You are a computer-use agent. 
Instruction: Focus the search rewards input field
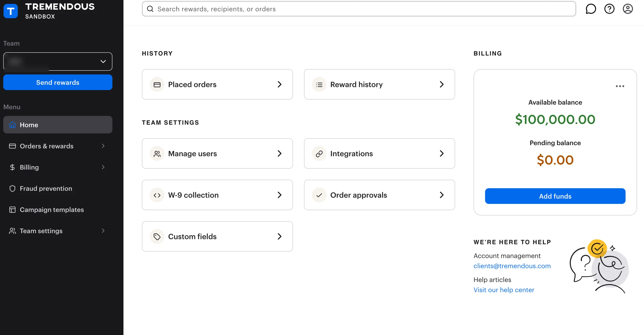coord(358,9)
